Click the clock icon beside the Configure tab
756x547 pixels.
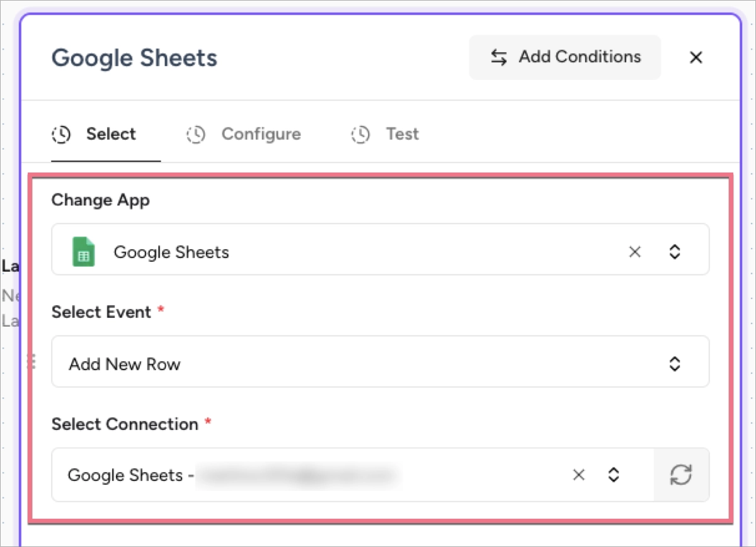(x=195, y=134)
